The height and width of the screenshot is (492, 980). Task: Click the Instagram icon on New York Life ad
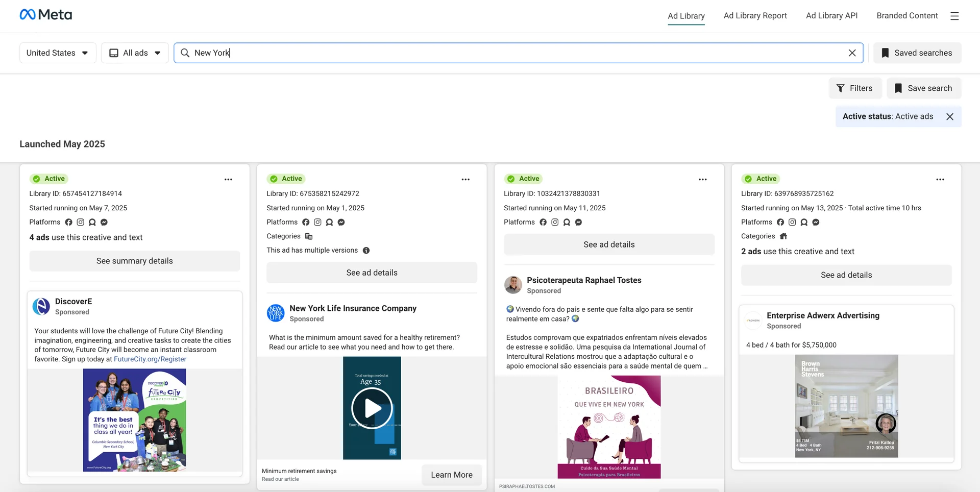click(x=317, y=222)
